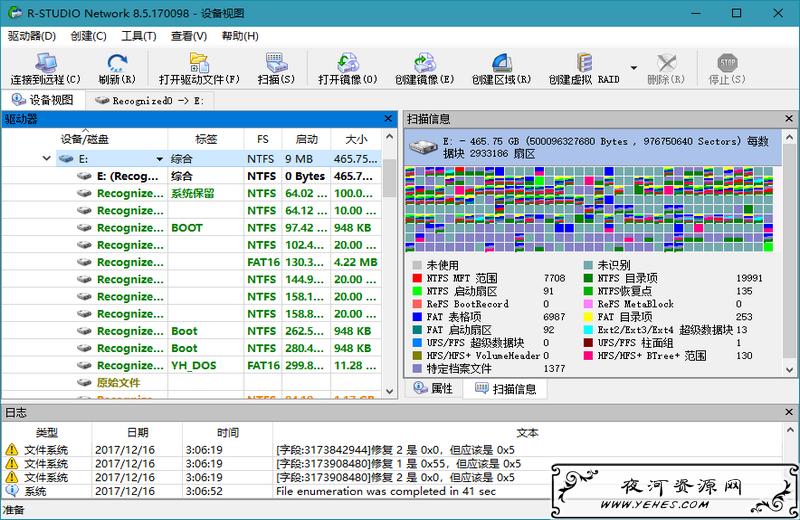Select Recognized partition labeled YH_DOS
The image size is (800, 520).
point(192,365)
